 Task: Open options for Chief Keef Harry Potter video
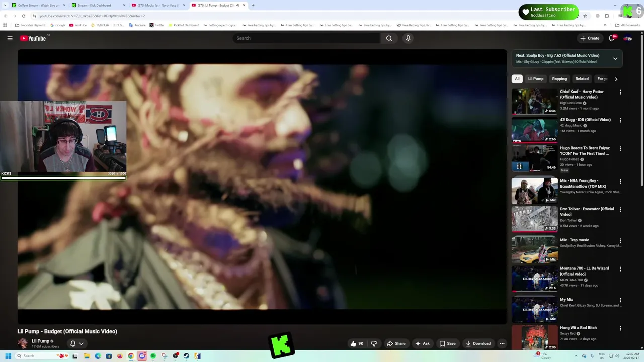tap(620, 92)
